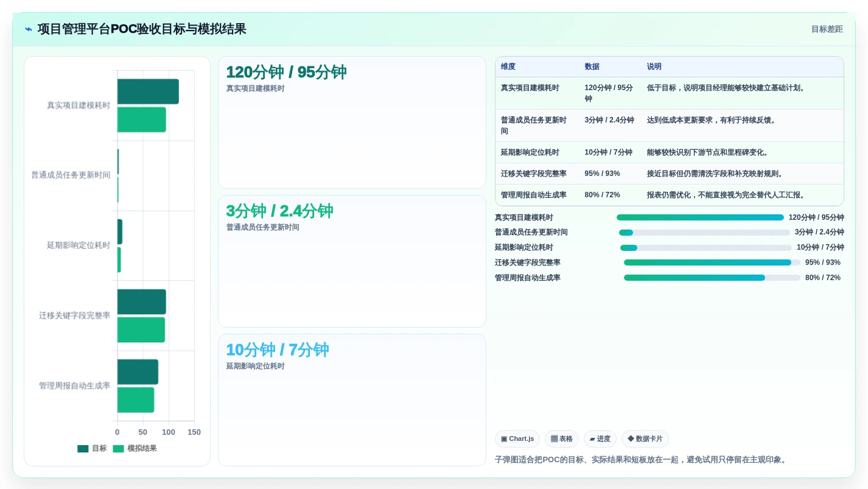
Task: Open the 3分钟 / 2.4分钟 data card
Action: [x=352, y=261]
